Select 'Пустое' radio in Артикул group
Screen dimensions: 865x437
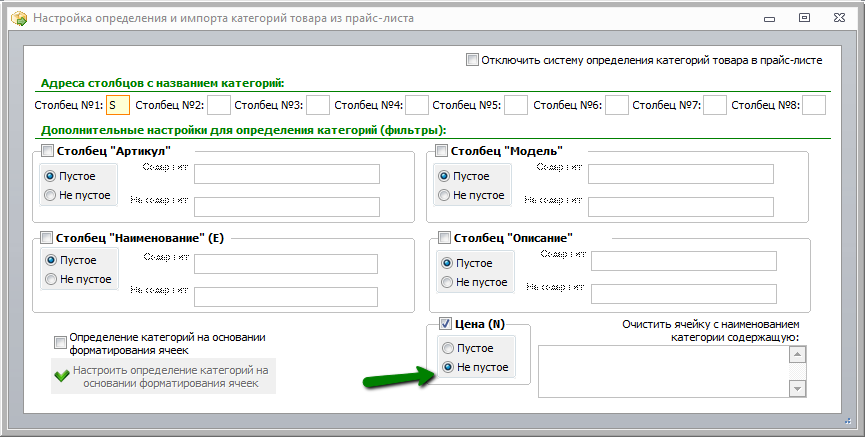[x=50, y=176]
